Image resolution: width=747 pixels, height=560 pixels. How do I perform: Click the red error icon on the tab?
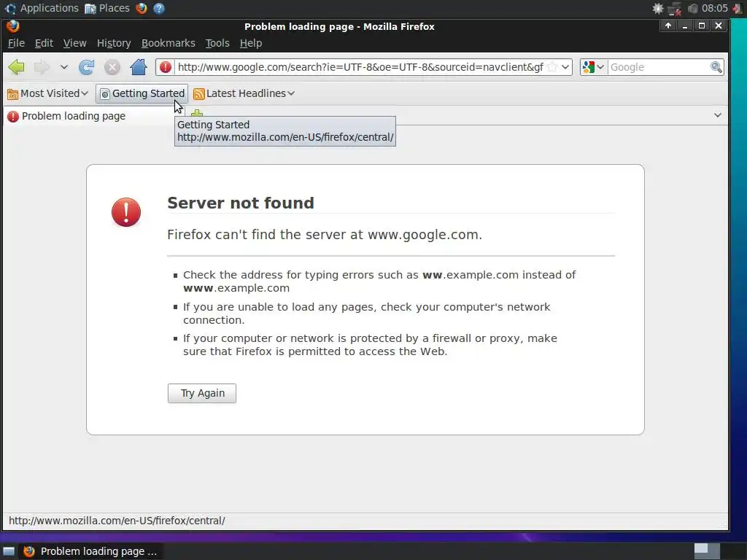click(13, 116)
